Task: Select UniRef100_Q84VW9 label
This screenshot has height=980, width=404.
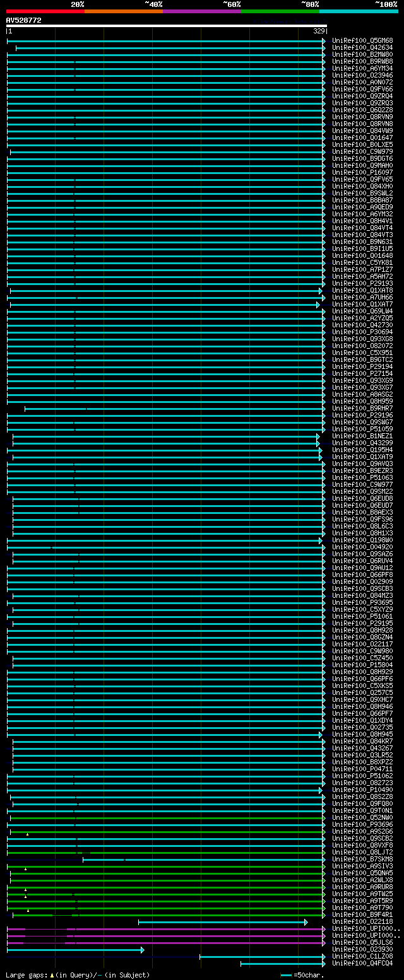Action: [362, 131]
